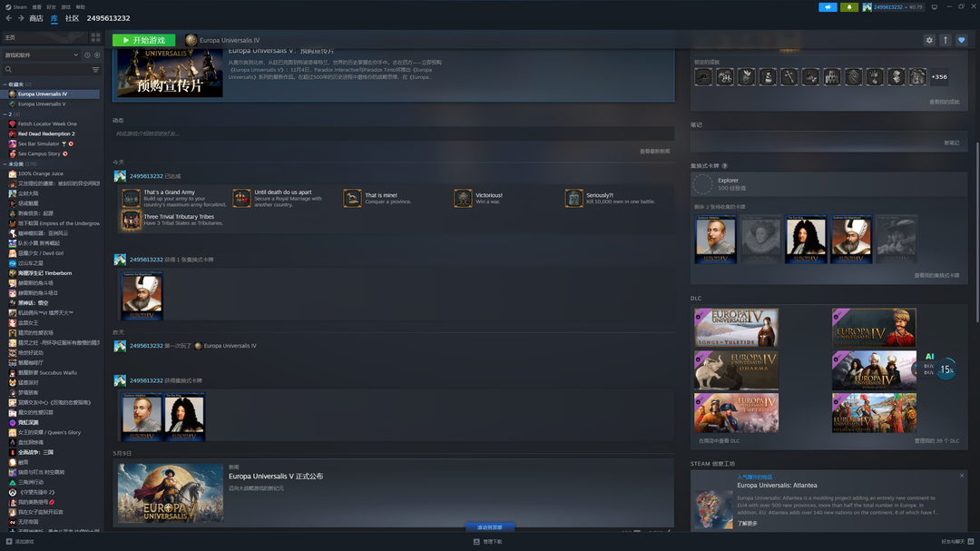The height and width of the screenshot is (551, 980).
Task: Click the pre-purchase trailer thumbnail
Action: pos(170,74)
